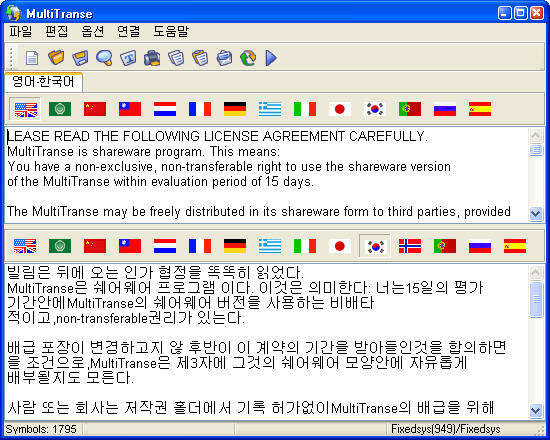Choose Chinese Simplified flag in target row

pyautogui.click(x=95, y=246)
